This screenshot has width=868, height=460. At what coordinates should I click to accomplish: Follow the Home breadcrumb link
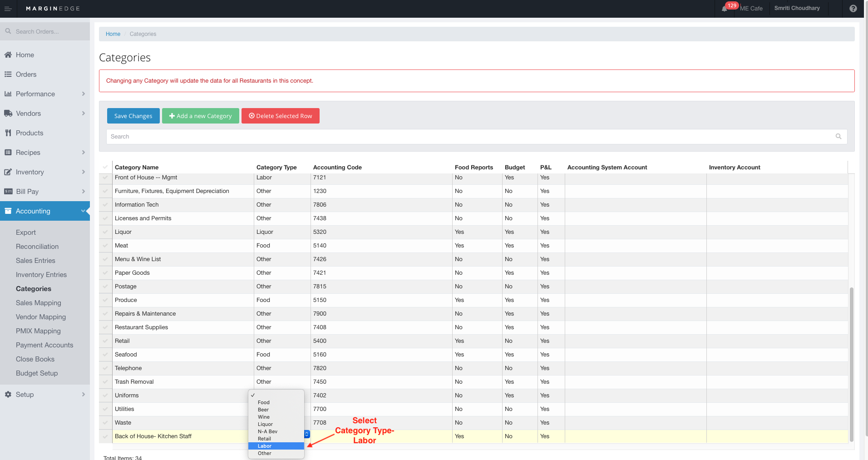(113, 34)
